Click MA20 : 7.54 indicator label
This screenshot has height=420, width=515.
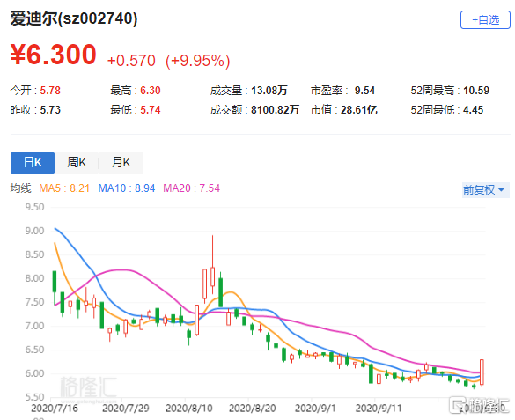point(192,188)
